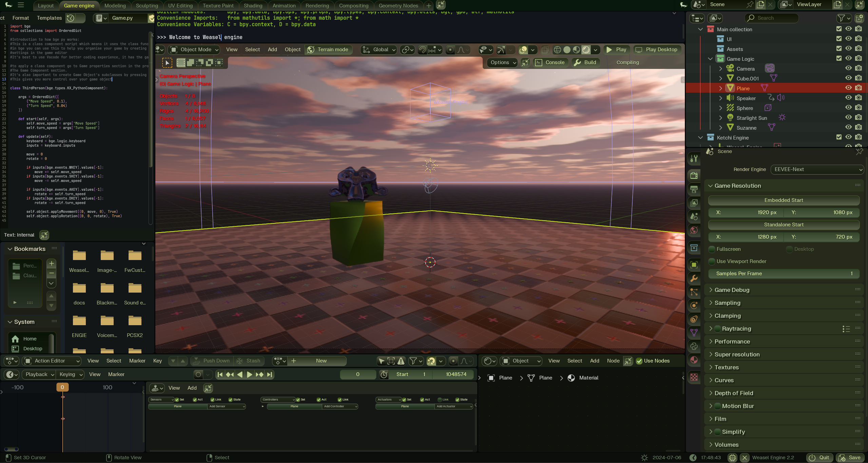Open the Particles properties tab
Screen dimensions: 868x463
tap(694, 292)
